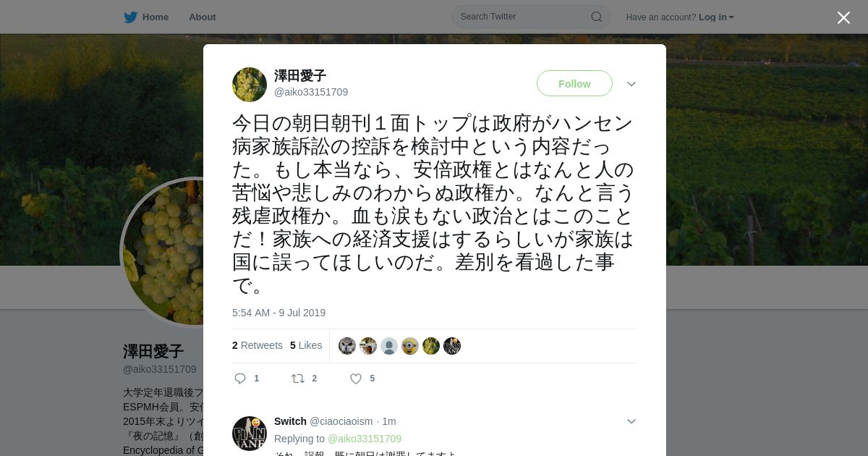Like the tweet with the heart icon
This screenshot has height=456, width=868.
click(356, 379)
